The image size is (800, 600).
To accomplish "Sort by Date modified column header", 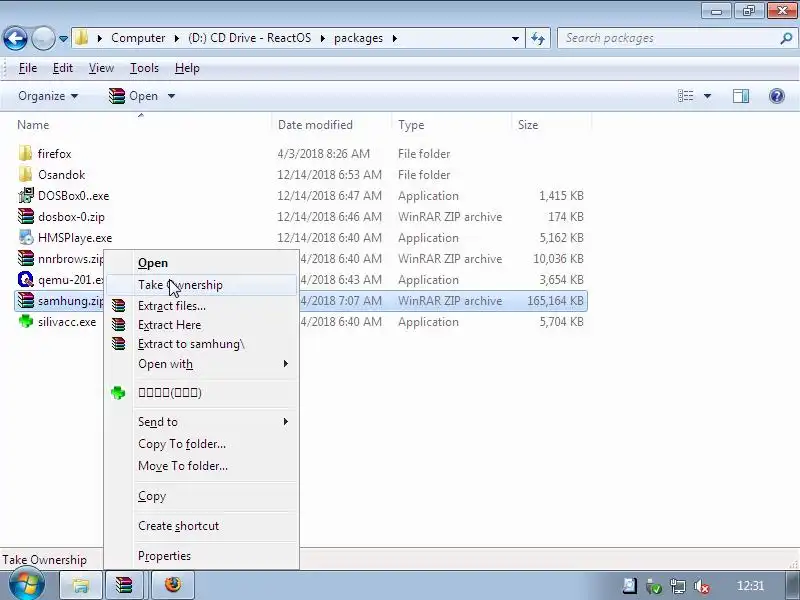I will [315, 125].
